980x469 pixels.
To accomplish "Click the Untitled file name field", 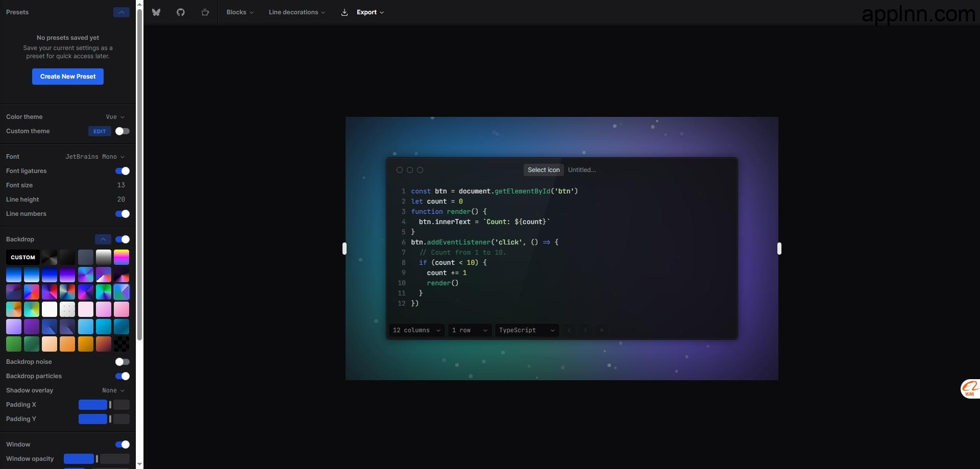I will point(582,170).
